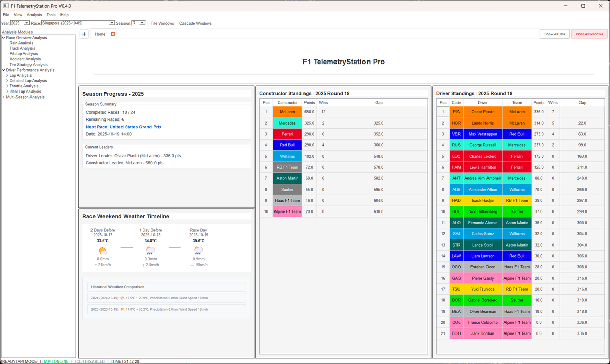Click Next Race: United States Grand Prix
Image resolution: width=610 pixels, height=364 pixels.
[124, 127]
